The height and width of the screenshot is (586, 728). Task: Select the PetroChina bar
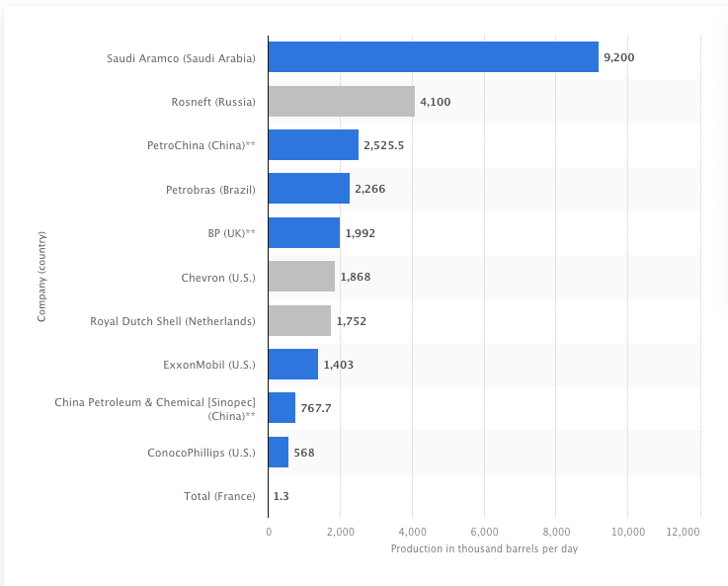[x=313, y=145]
